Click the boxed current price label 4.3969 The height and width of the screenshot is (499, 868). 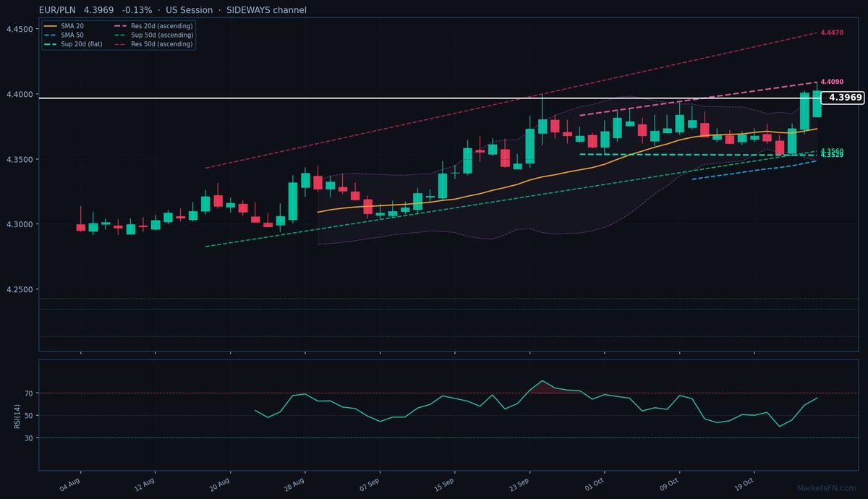click(x=843, y=98)
